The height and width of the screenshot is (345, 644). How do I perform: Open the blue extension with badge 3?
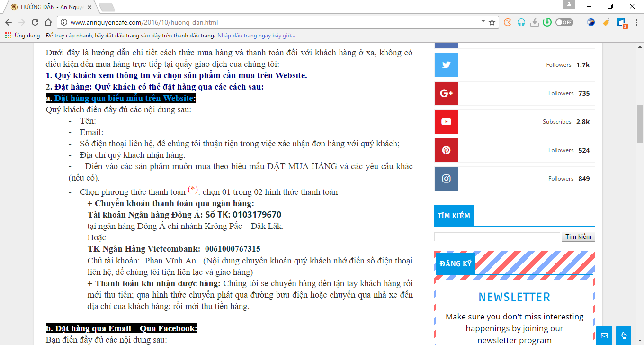(622, 23)
